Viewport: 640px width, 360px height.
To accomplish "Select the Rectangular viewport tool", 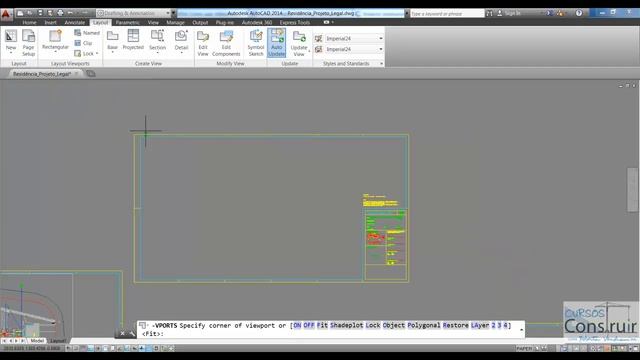I will pos(56,40).
